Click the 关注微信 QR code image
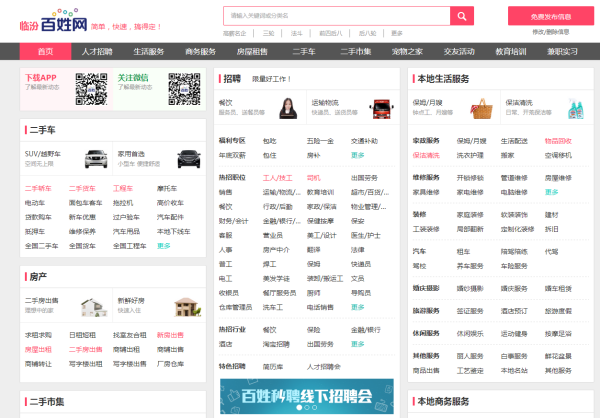This screenshot has width=600, height=418. coord(184,89)
